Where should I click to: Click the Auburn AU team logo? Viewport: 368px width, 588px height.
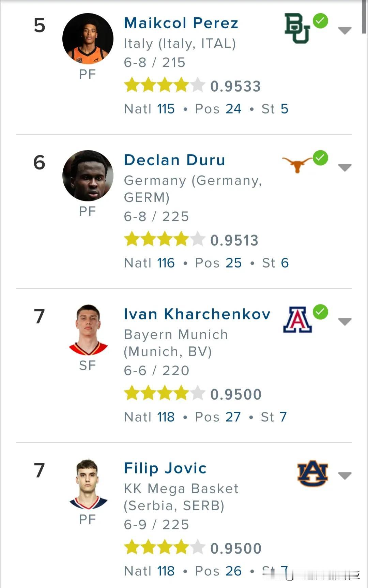pos(312,473)
